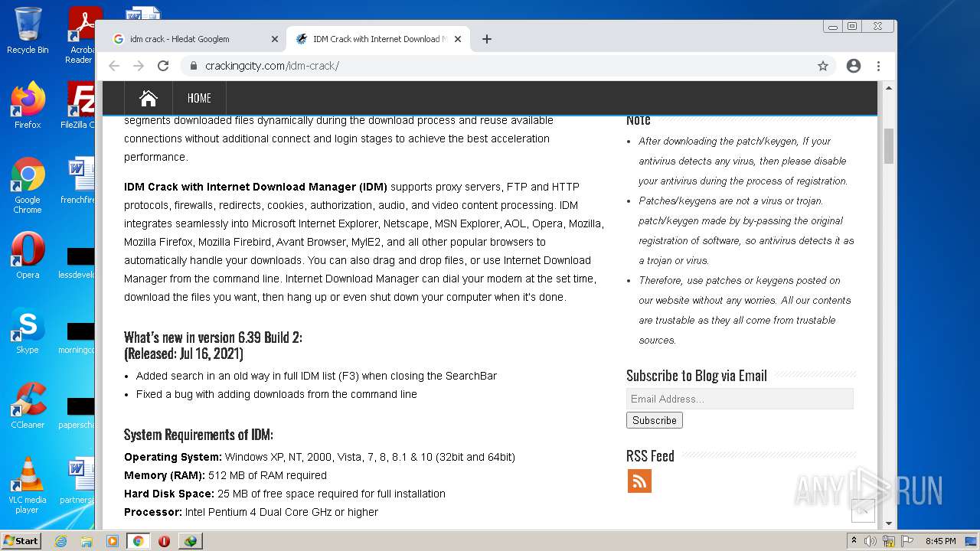Reload the page with the refresh icon
The width and height of the screenshot is (980, 551).
(x=163, y=66)
